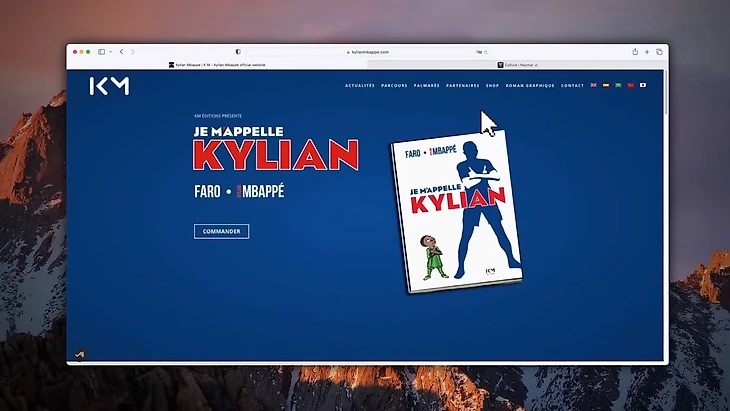
Task: Click the small badge icon at page bottom-left
Action: point(80,353)
